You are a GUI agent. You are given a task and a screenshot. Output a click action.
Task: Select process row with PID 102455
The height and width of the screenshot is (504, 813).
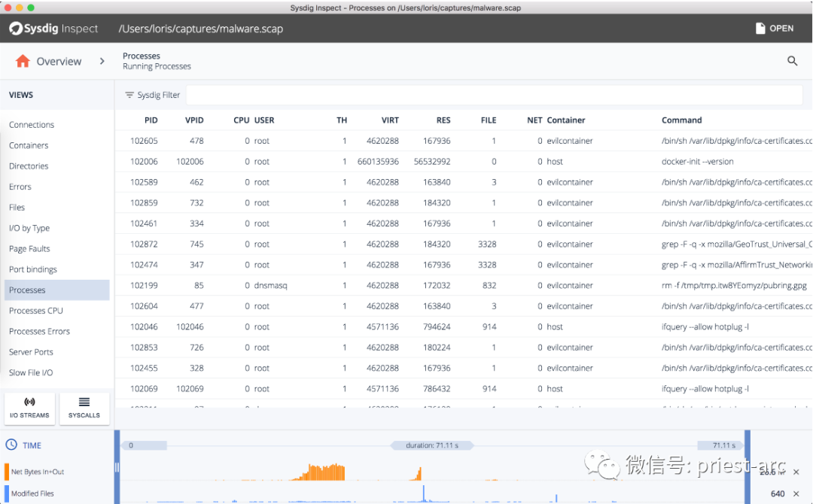[x=464, y=369]
